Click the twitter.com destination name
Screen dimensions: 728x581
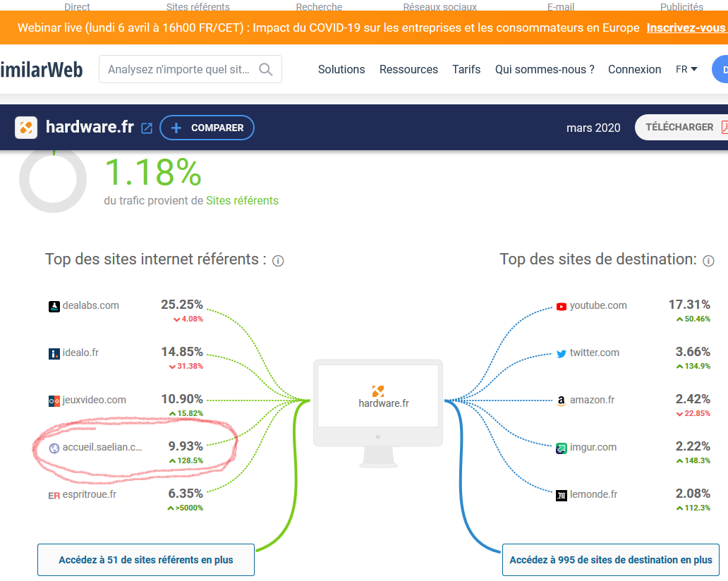coord(594,353)
